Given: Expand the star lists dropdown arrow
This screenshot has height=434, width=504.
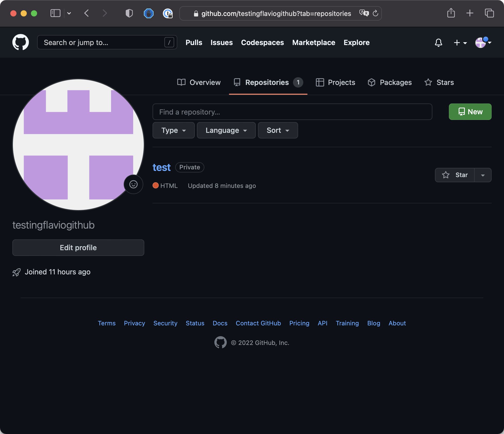Looking at the screenshot, I should point(483,175).
